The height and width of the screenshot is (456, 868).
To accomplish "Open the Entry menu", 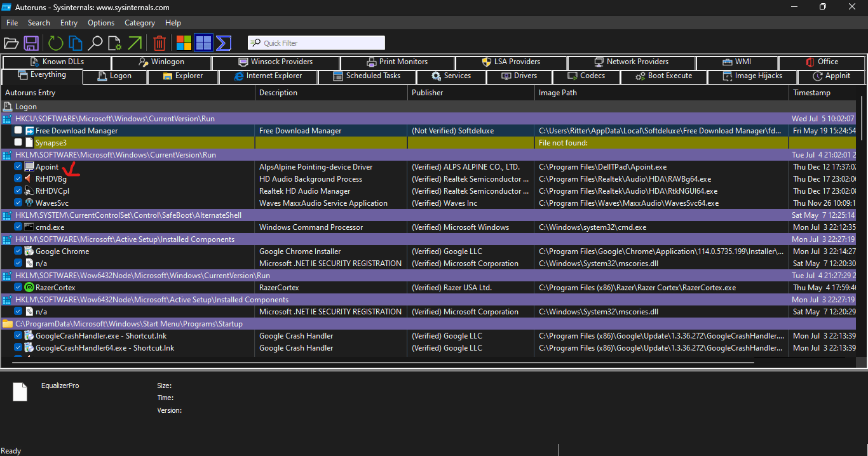I will coord(69,23).
